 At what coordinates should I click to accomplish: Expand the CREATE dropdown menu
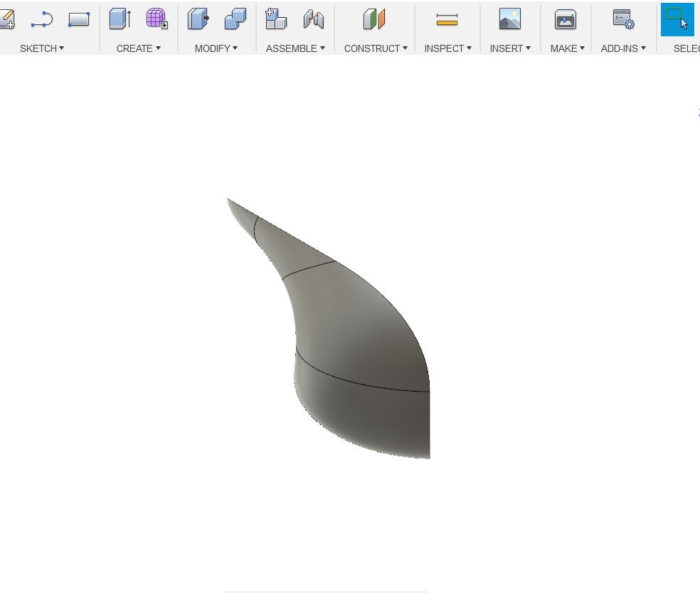click(x=139, y=48)
